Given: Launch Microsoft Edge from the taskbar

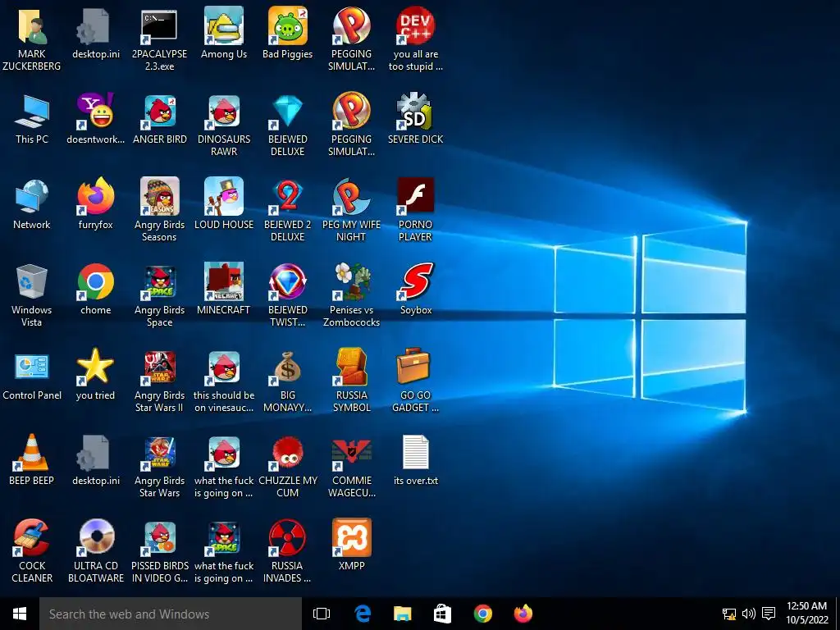Looking at the screenshot, I should point(363,614).
